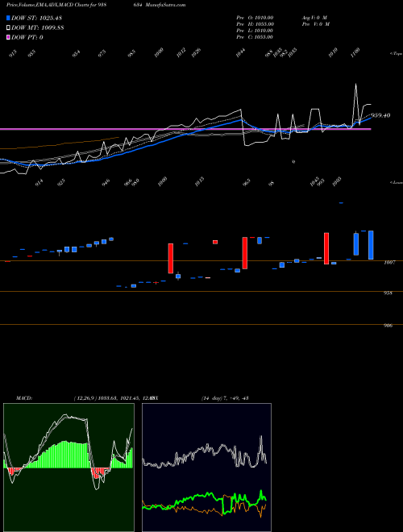Click the 'Pre V: 0 M' text

[315, 24]
